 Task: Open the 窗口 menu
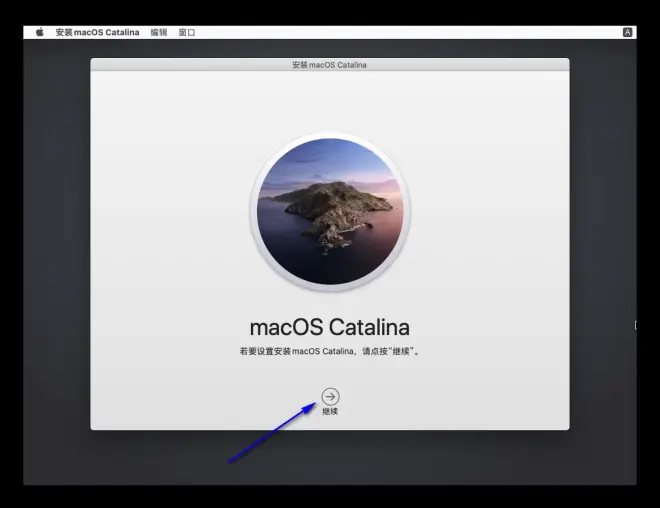point(186,32)
